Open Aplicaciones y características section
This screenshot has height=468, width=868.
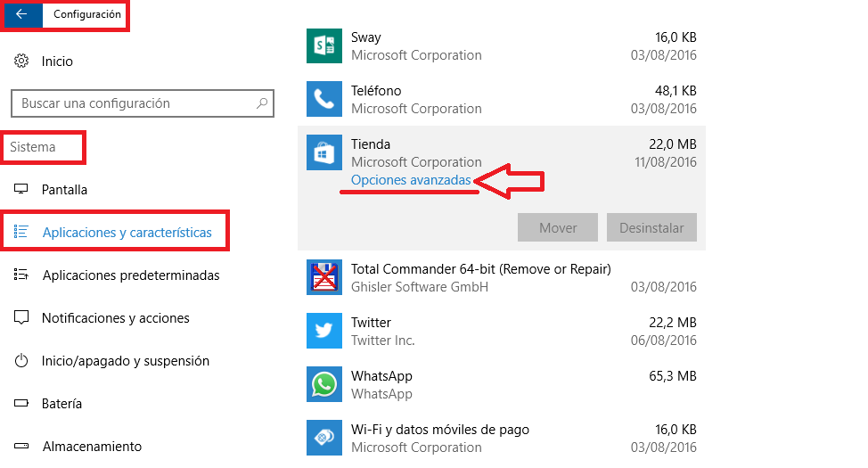(x=127, y=232)
